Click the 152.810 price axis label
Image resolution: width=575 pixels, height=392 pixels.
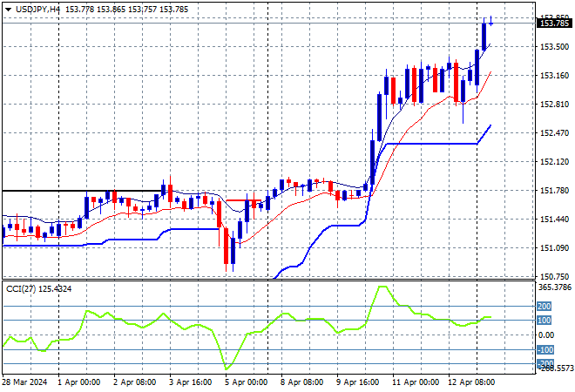coord(554,105)
